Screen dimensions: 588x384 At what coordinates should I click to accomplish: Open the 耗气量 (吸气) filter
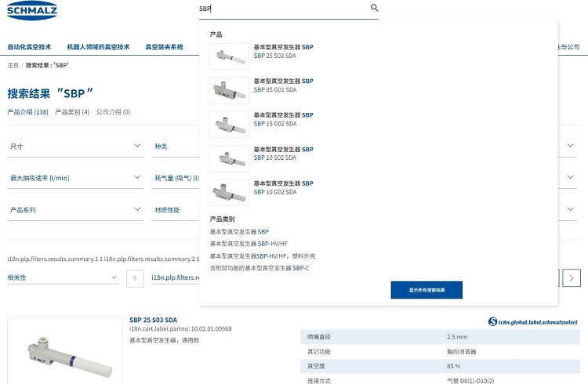click(175, 178)
